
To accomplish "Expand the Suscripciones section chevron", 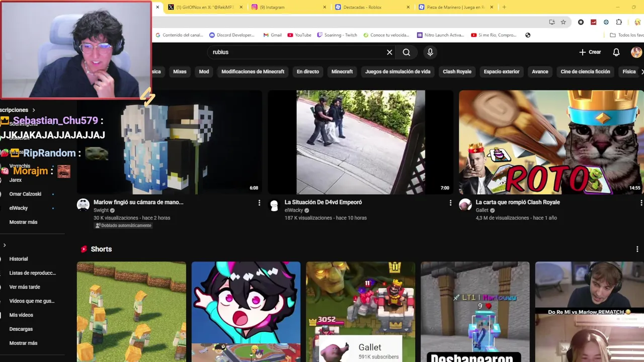I will pyautogui.click(x=34, y=110).
